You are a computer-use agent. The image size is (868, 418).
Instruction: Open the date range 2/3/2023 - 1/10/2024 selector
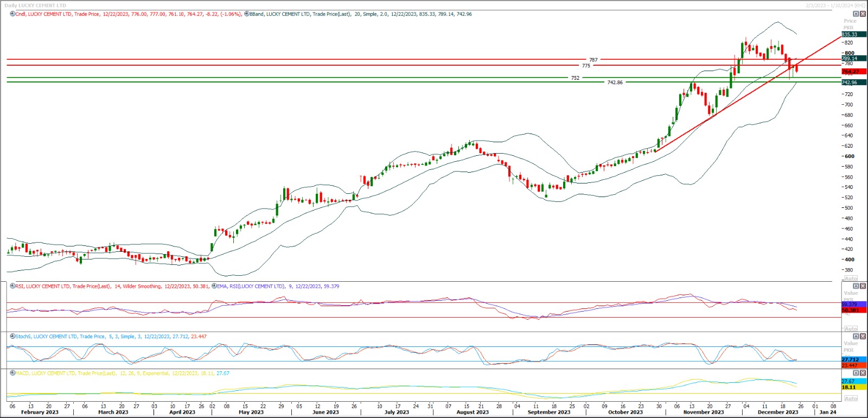(835, 5)
